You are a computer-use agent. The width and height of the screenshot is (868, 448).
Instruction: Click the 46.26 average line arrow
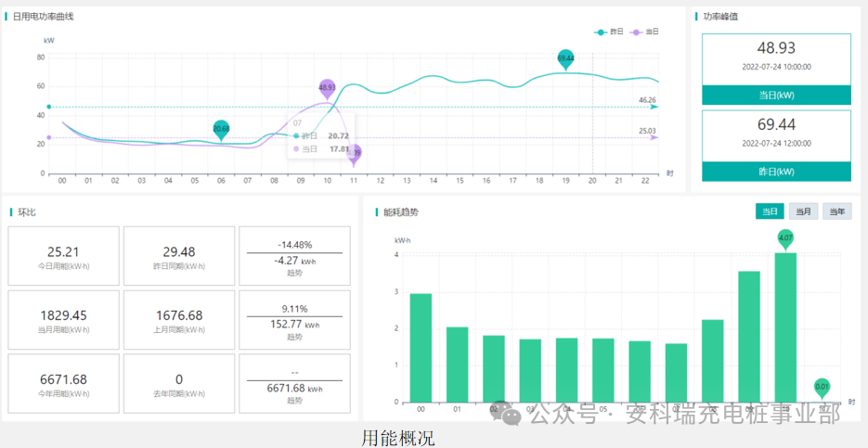coord(654,107)
